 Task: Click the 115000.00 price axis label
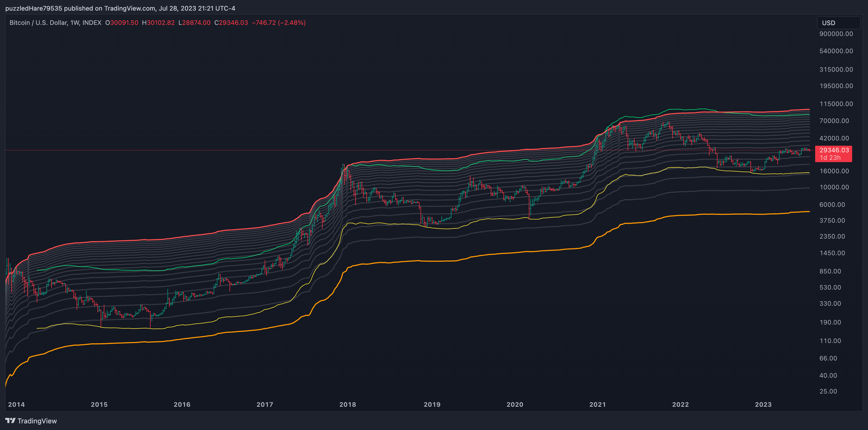click(836, 104)
